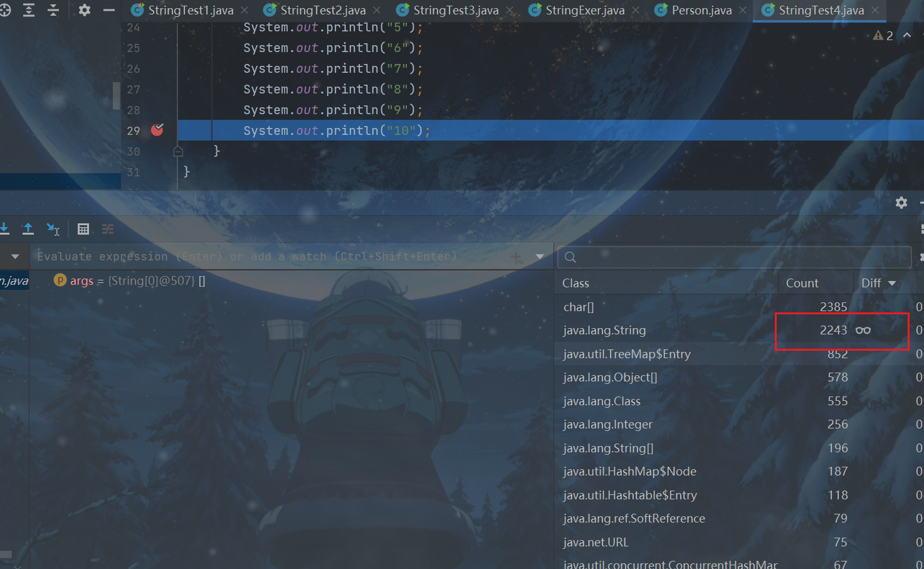Screen dimensions: 924x569
Task: Click the Expand All icon in project toolbar
Action: (29, 10)
